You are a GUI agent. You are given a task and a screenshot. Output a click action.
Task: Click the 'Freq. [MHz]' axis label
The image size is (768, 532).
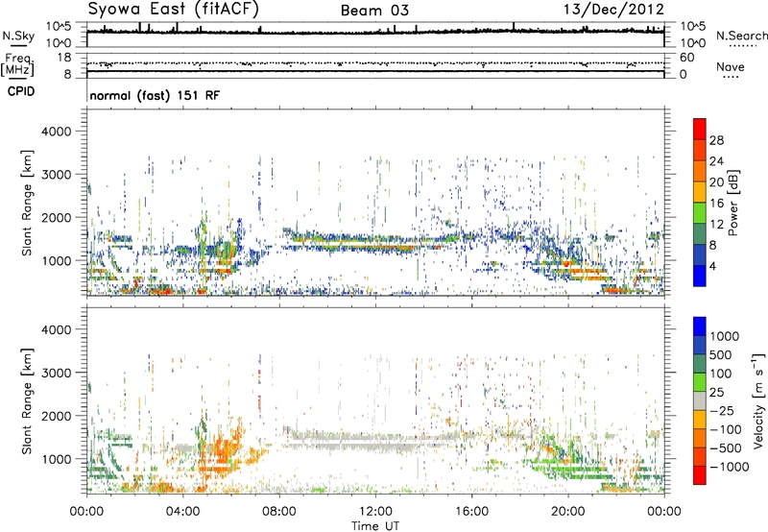(x=17, y=64)
